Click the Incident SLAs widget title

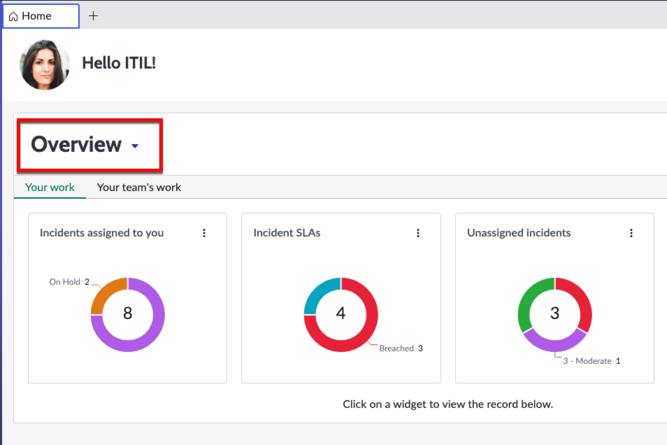click(x=287, y=233)
